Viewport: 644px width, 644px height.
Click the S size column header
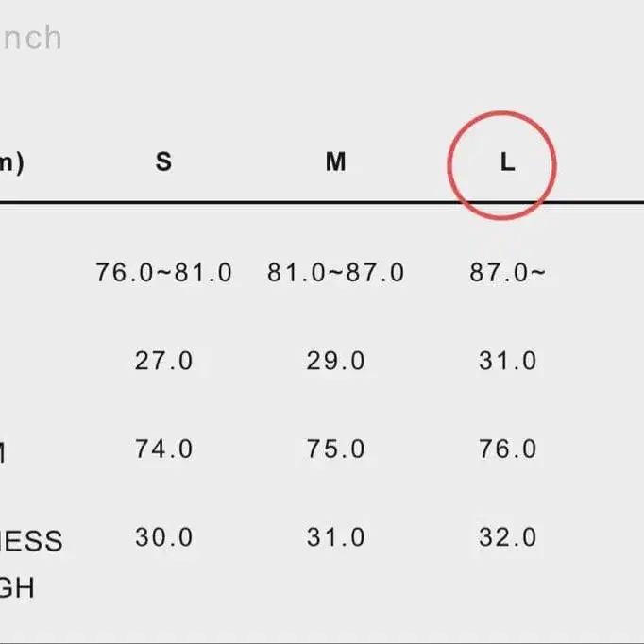click(163, 162)
